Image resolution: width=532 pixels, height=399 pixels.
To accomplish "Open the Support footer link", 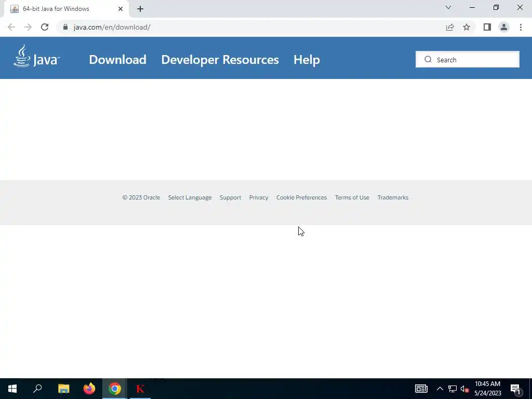I will 230,197.
